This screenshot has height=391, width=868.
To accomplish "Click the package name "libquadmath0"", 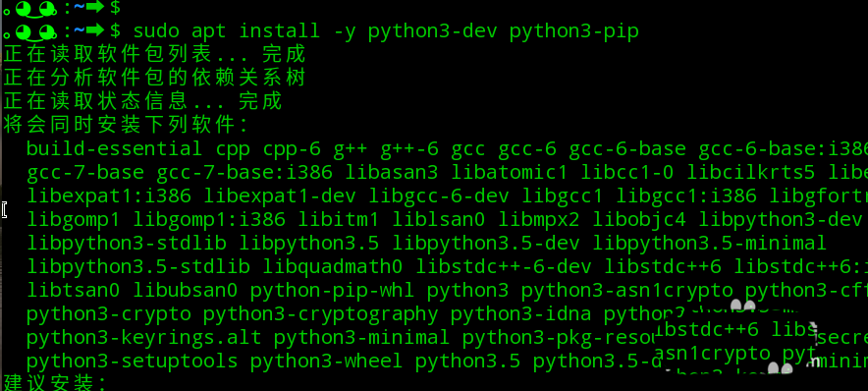I will 332,267.
